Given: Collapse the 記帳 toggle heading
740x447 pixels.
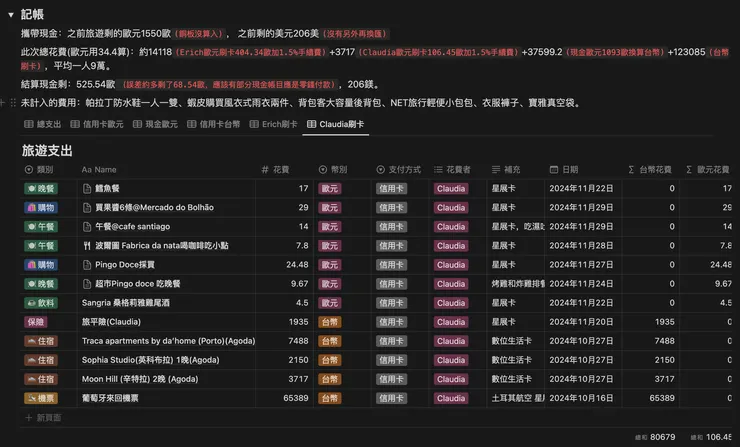Looking at the screenshot, I should click(10, 15).
